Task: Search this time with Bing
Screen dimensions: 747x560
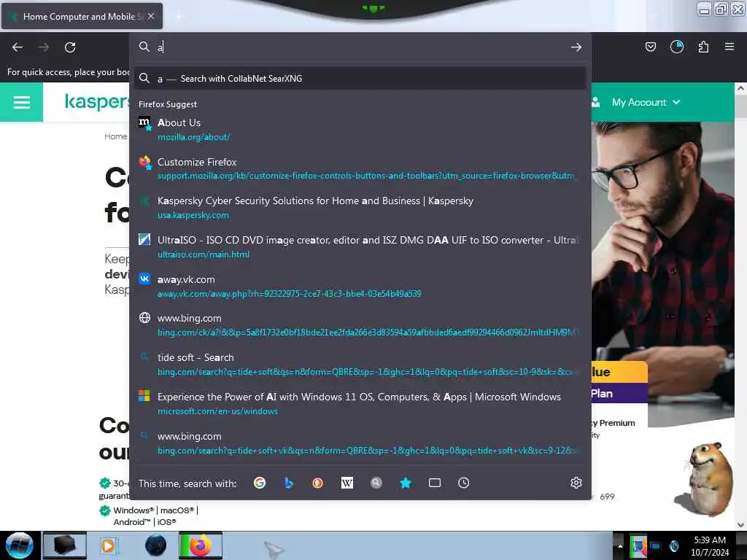Action: tap(288, 483)
